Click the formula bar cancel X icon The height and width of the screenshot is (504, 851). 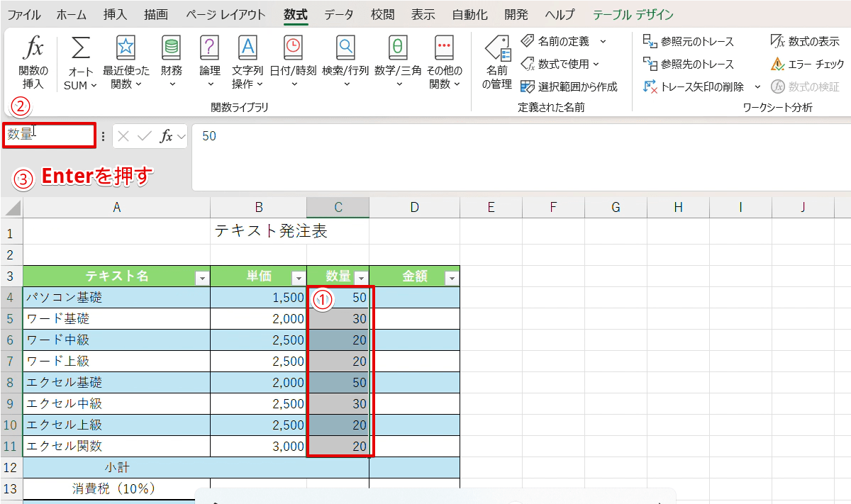coord(123,136)
